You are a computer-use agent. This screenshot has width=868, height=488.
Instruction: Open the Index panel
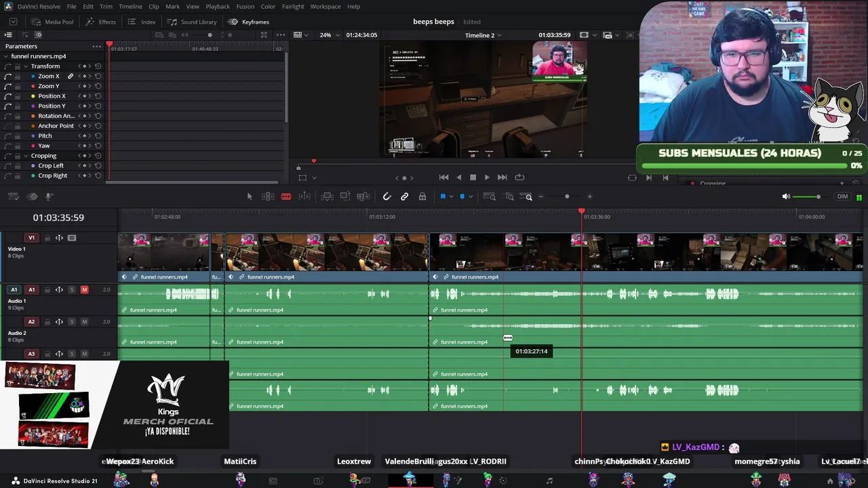[142, 22]
